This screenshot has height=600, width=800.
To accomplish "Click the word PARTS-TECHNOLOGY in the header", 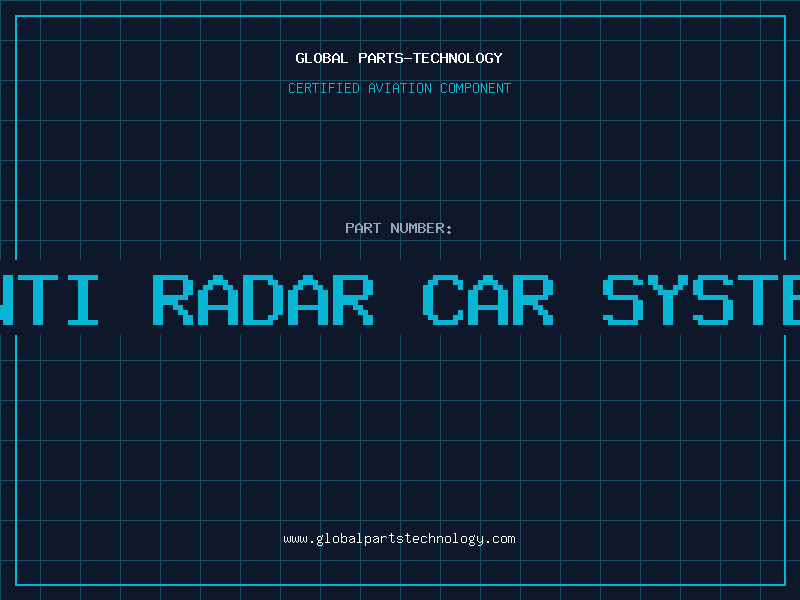I will pos(430,58).
